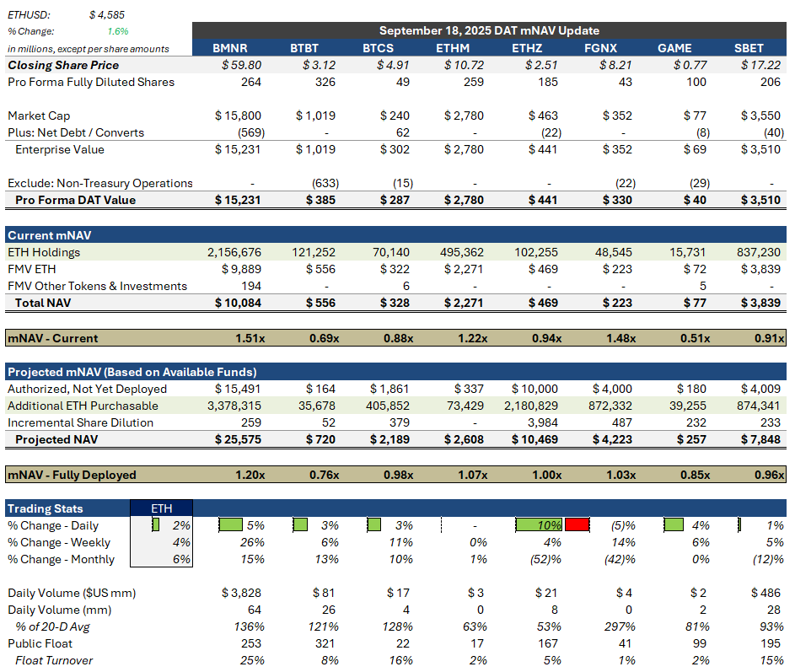The image size is (795, 672).
Task: Click the mNAV - Fully Deployed label
Action: tap(72, 475)
